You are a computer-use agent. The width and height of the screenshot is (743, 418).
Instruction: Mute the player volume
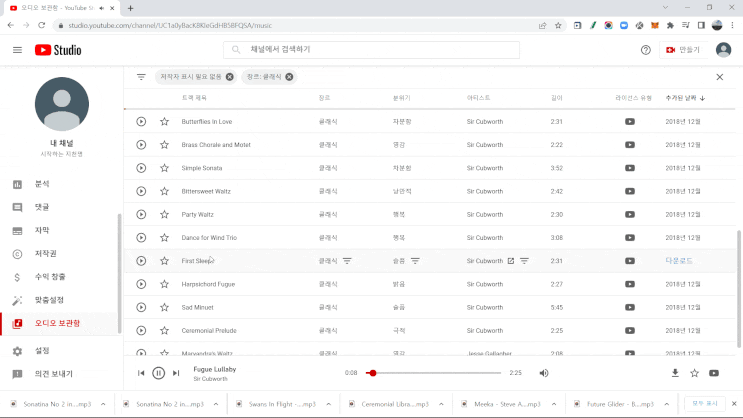(544, 373)
